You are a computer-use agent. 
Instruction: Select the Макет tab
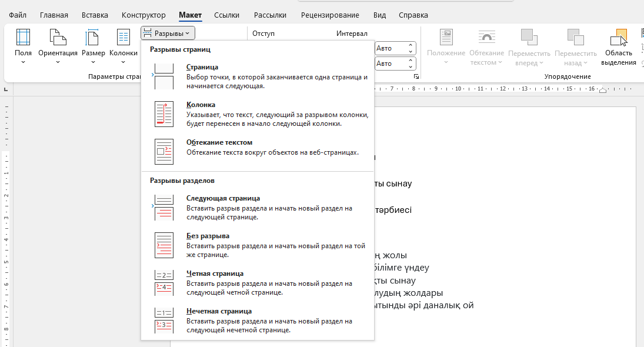click(x=190, y=15)
